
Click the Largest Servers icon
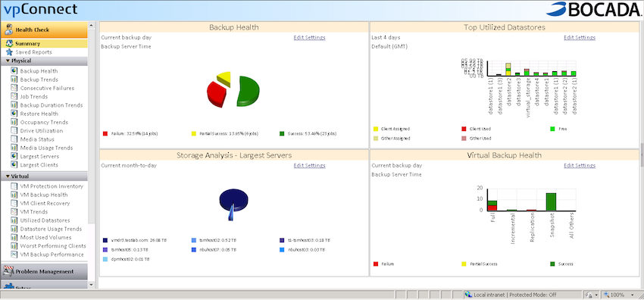coord(14,156)
